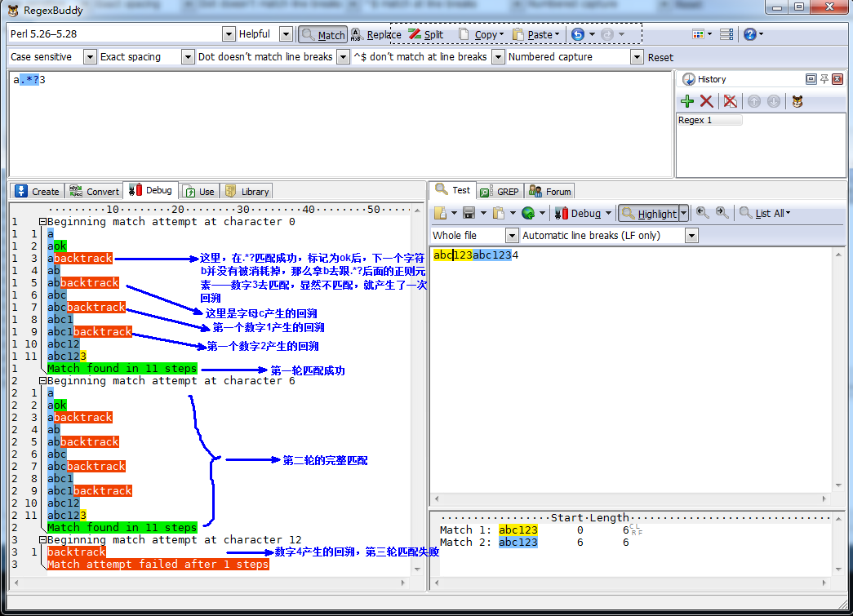Select Regex 1 in History list
This screenshot has height=616, width=853.
click(709, 120)
